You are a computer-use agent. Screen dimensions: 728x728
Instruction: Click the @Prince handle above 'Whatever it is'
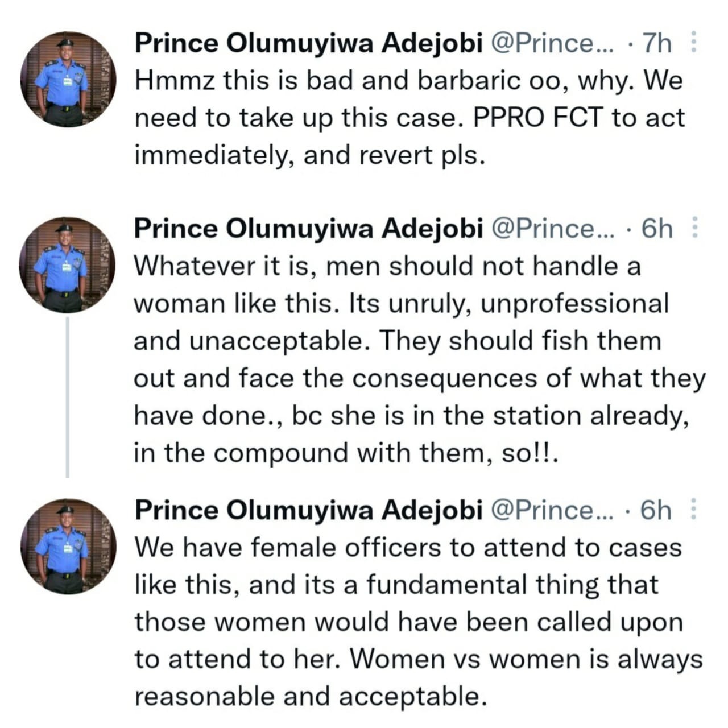pyautogui.click(x=552, y=229)
